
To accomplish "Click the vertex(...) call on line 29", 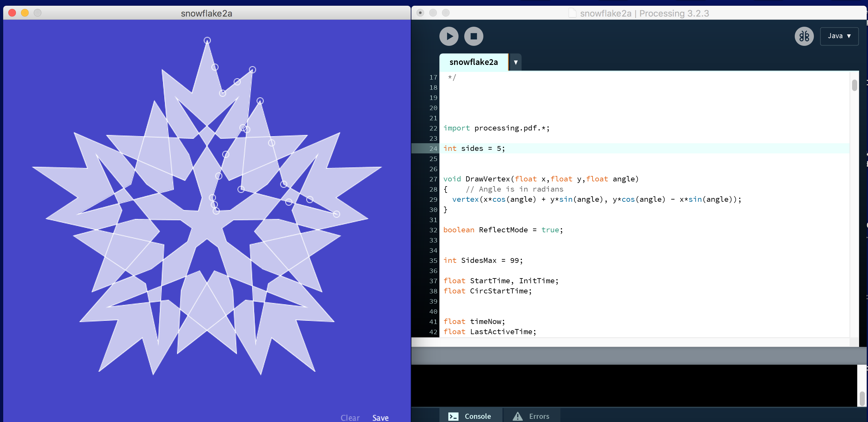I will [x=596, y=199].
